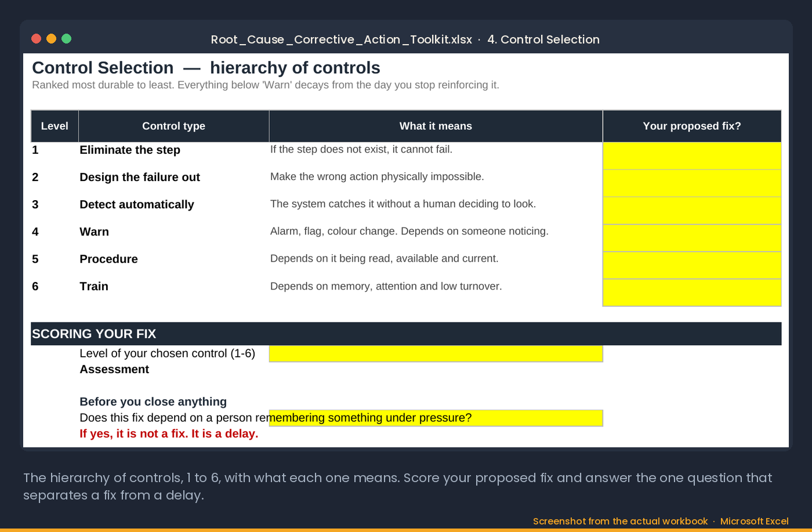Viewport: 812px width, 532px height.
Task: Click 'Make the wrong action physically impossible.'
Action: (377, 176)
